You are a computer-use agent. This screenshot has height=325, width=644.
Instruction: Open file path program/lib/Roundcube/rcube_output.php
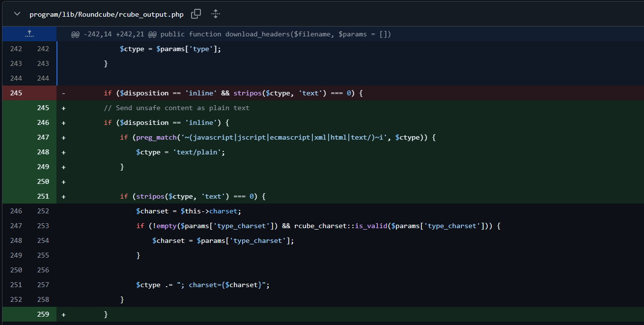tap(107, 14)
